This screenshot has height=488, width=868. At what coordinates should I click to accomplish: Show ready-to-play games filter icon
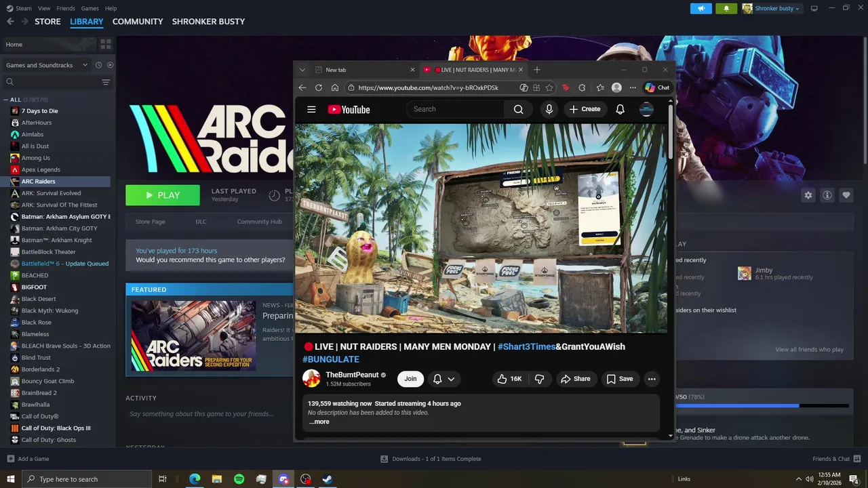tap(110, 65)
